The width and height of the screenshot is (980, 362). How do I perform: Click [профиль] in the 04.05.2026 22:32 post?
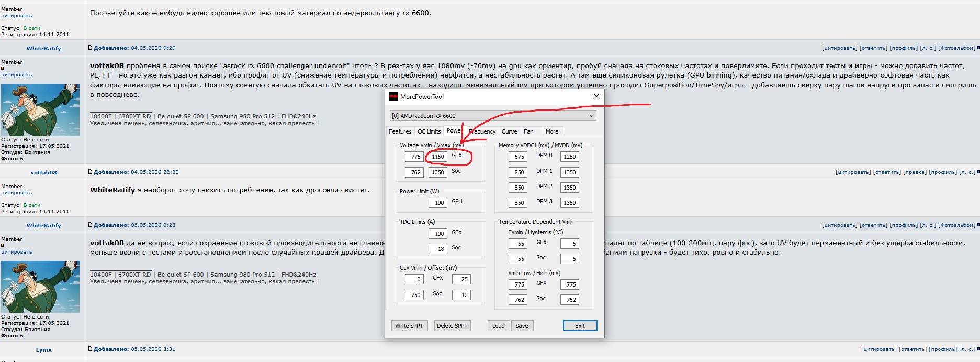pos(943,172)
